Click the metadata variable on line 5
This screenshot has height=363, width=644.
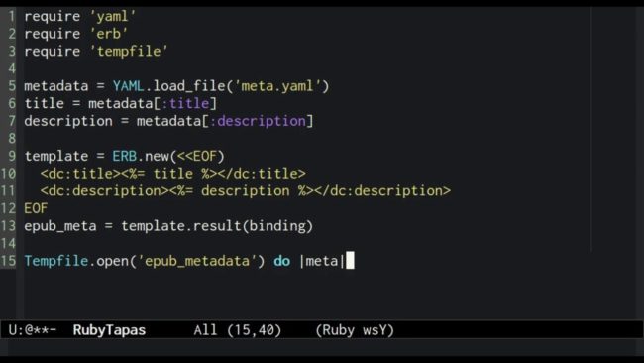click(55, 86)
